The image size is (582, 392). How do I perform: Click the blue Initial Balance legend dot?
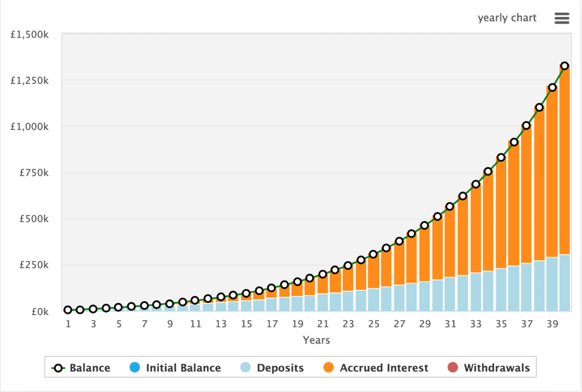point(135,368)
